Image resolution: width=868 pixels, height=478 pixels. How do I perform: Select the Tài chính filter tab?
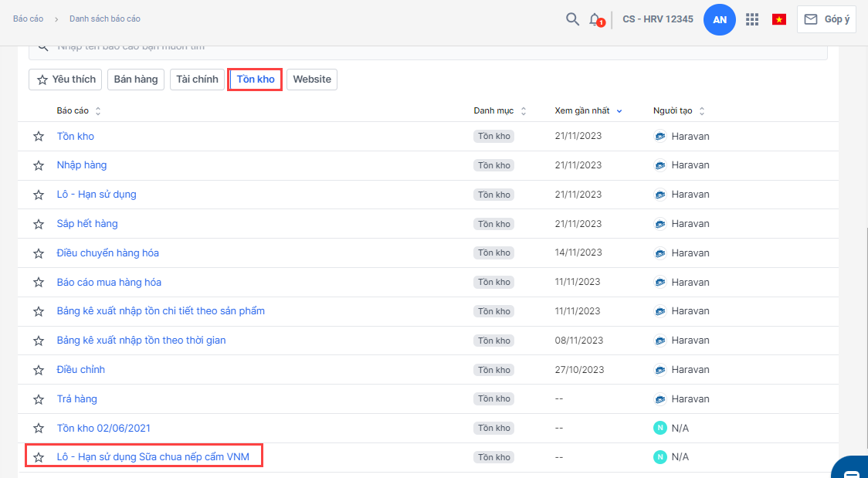coord(197,80)
